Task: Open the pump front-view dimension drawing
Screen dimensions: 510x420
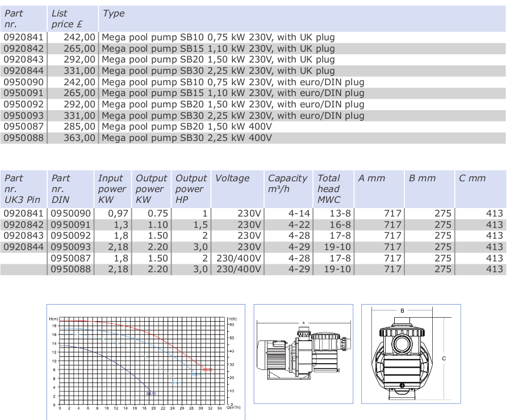Action: pos(411,354)
